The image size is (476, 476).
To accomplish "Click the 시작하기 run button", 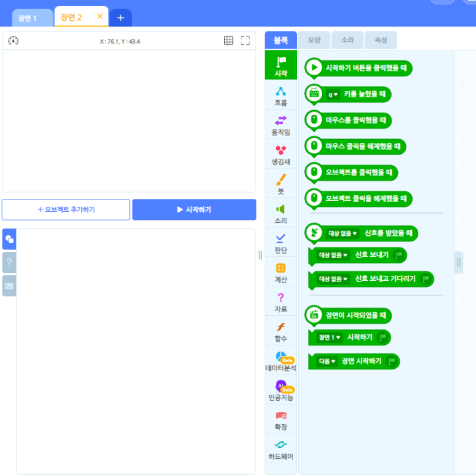I will point(195,209).
